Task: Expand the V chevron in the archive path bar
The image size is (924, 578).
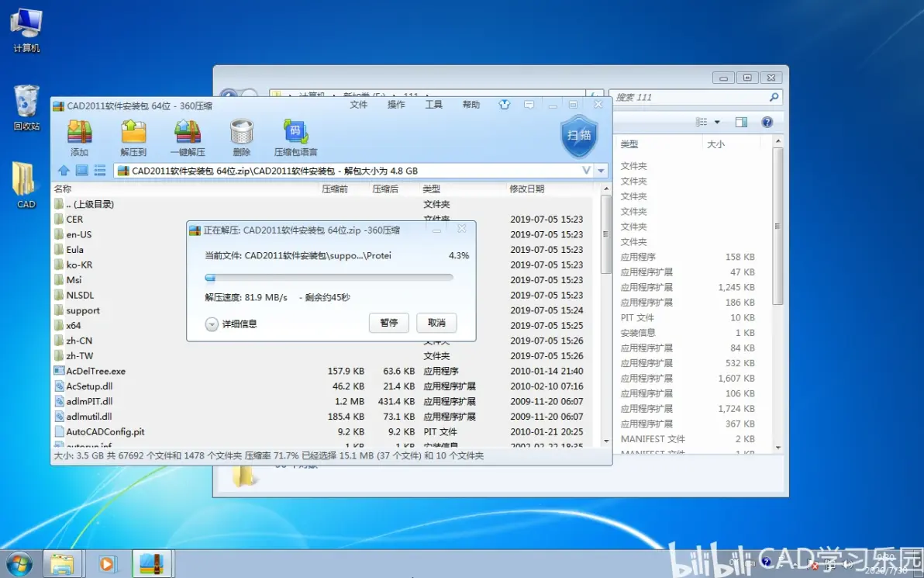Action: click(586, 171)
